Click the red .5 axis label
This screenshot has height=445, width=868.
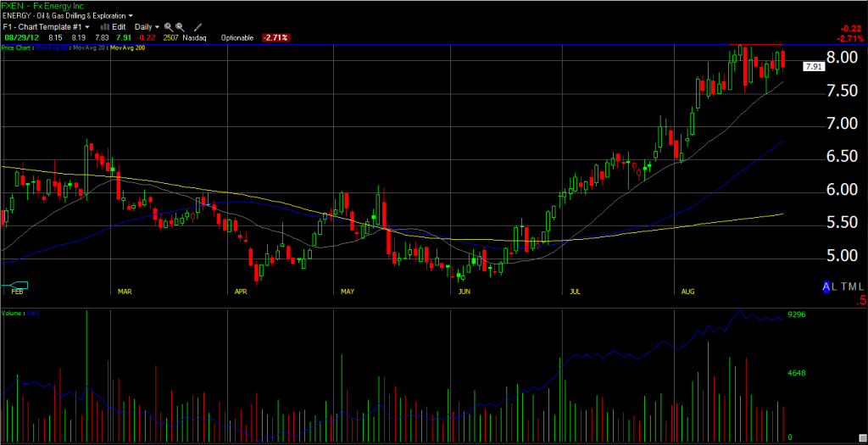(x=861, y=301)
